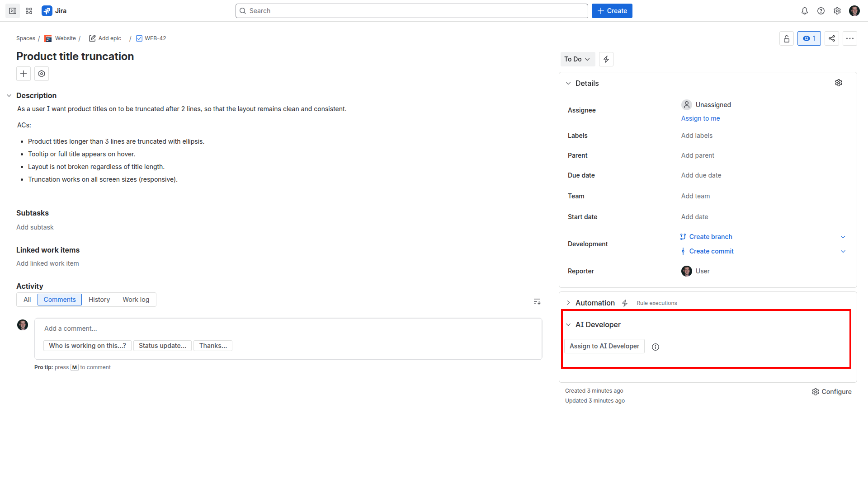The height and width of the screenshot is (488, 868).
Task: Switch to the History tab
Action: pos(99,300)
